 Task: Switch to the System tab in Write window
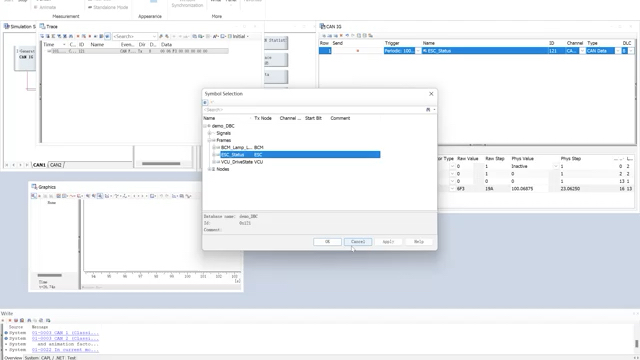pos(31,358)
